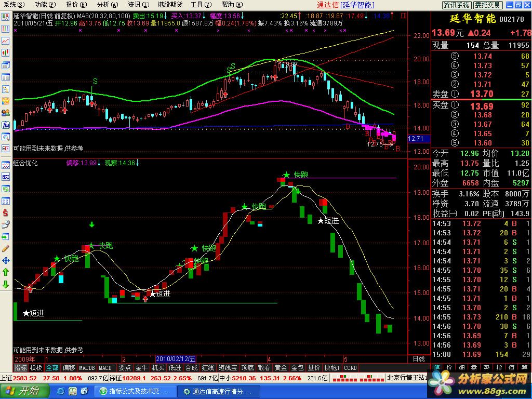Open the f(x) formula manager icon
The image size is (532, 399).
(5, 125)
